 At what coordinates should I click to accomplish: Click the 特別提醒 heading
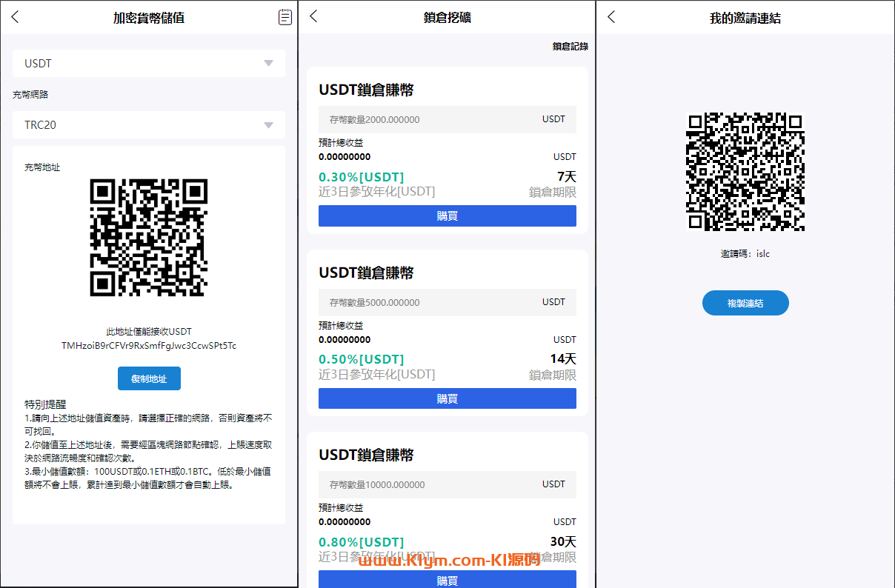(45, 404)
